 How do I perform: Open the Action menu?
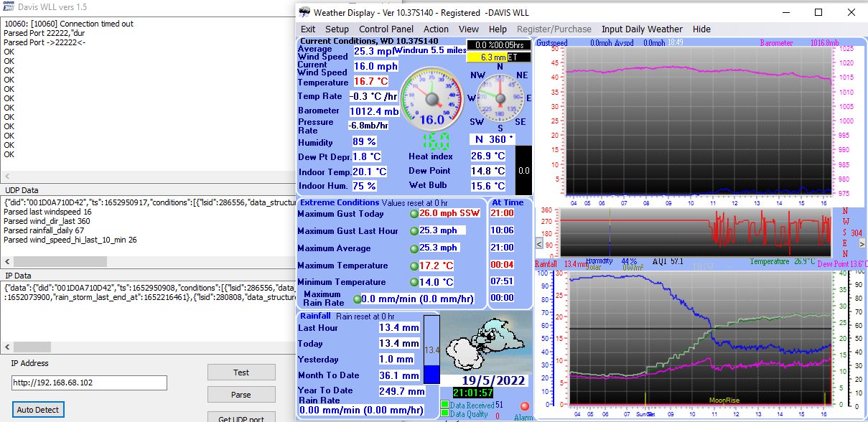[436, 29]
